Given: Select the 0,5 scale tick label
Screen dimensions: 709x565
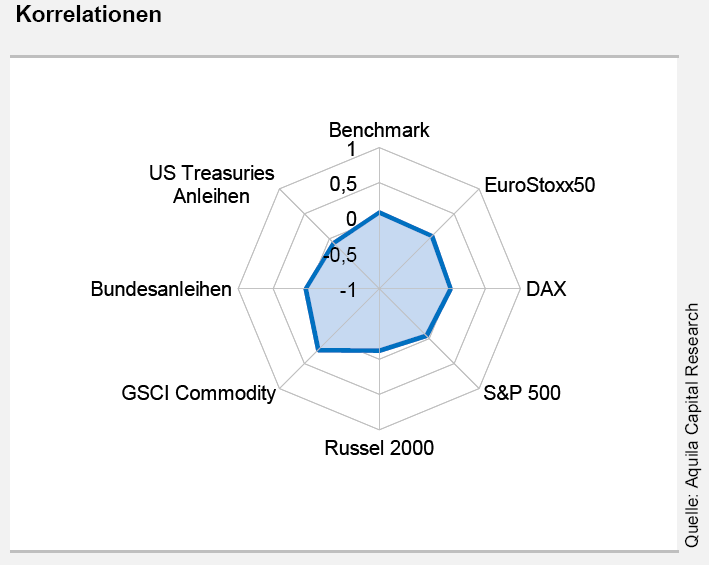Looking at the screenshot, I should [x=343, y=185].
